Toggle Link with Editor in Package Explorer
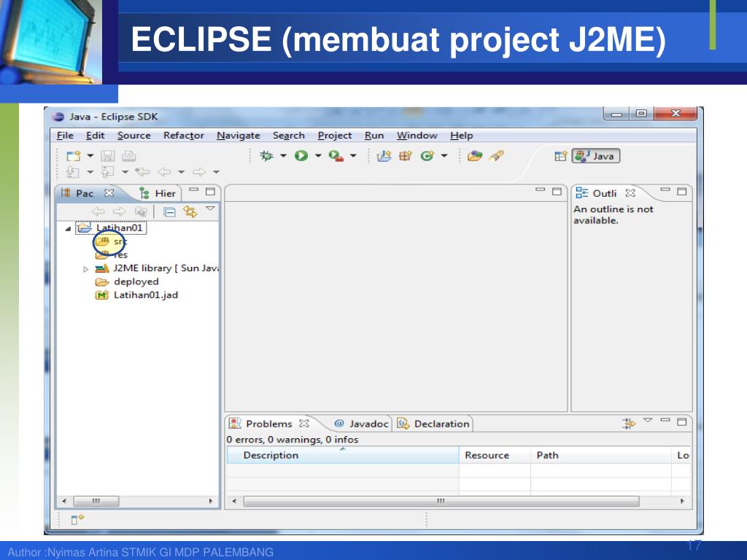The width and height of the screenshot is (747, 560). pyautogui.click(x=190, y=211)
